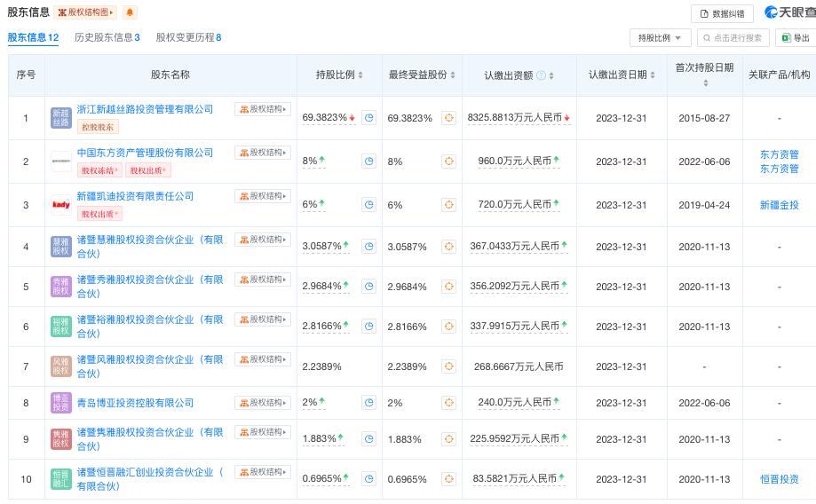816x504 pixels.
Task: Click history chart icon next to 8%
Action: click(369, 161)
